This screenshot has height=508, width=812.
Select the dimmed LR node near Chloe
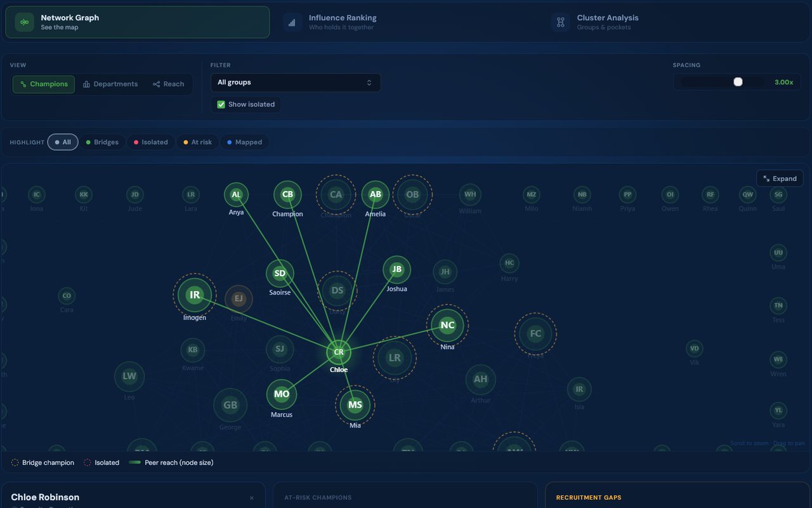[x=395, y=358]
